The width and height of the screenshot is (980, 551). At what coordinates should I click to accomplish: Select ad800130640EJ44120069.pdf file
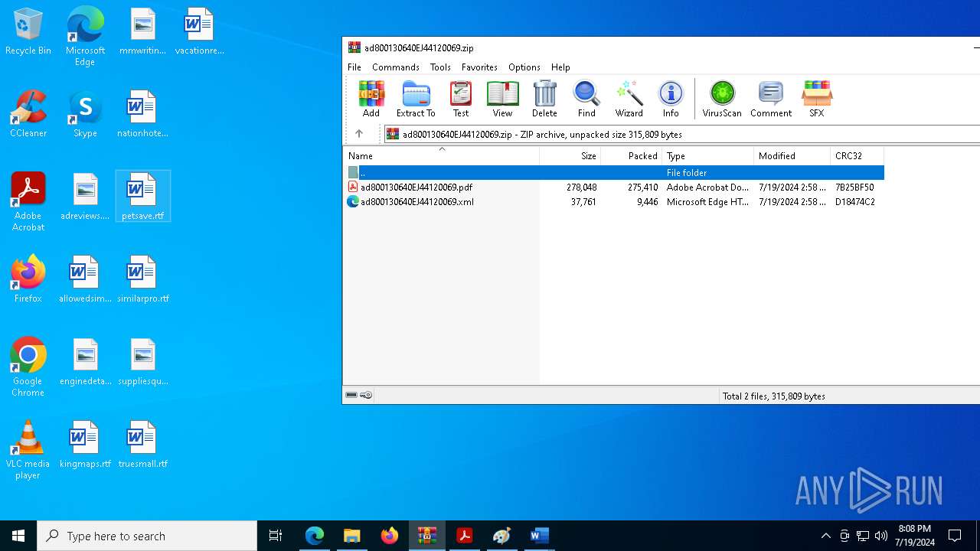coord(614,187)
